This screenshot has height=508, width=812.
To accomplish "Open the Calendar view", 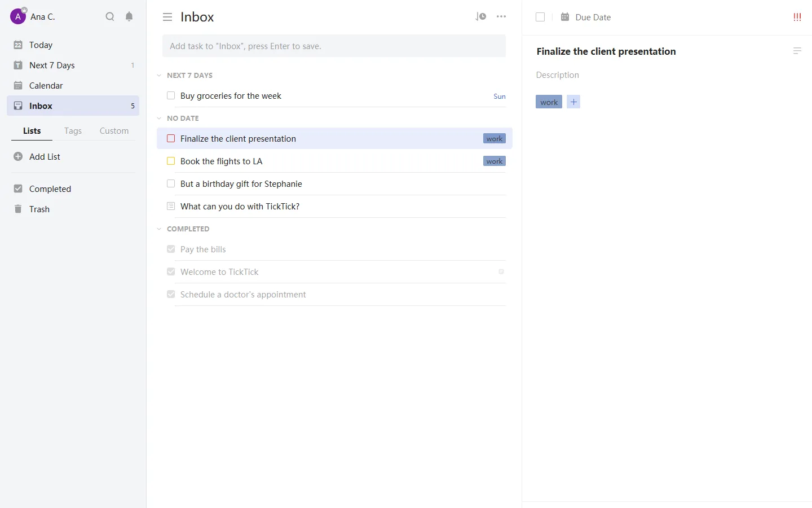I will tap(73, 85).
